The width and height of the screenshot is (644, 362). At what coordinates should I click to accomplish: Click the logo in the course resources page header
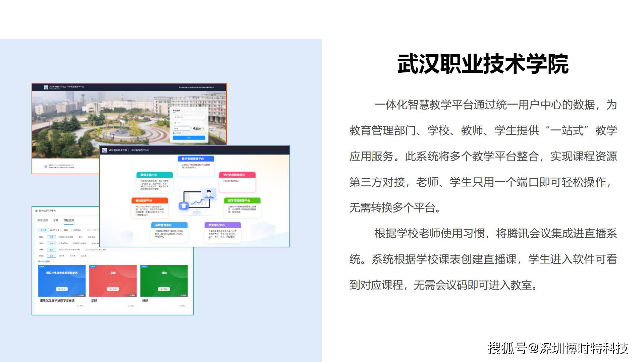coord(36,210)
